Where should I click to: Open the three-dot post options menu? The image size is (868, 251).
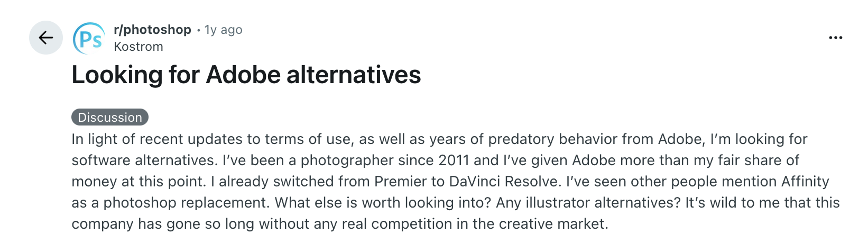[x=835, y=38]
